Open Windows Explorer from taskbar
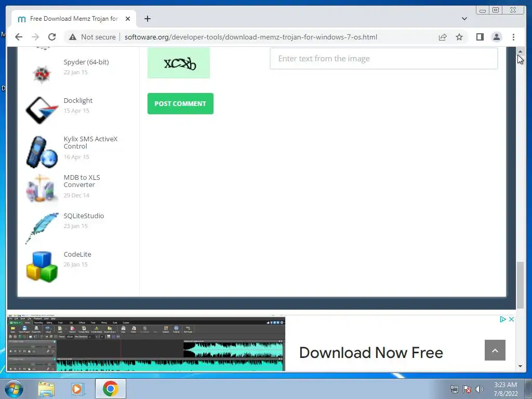Image resolution: width=532 pixels, height=399 pixels. pos(46,389)
